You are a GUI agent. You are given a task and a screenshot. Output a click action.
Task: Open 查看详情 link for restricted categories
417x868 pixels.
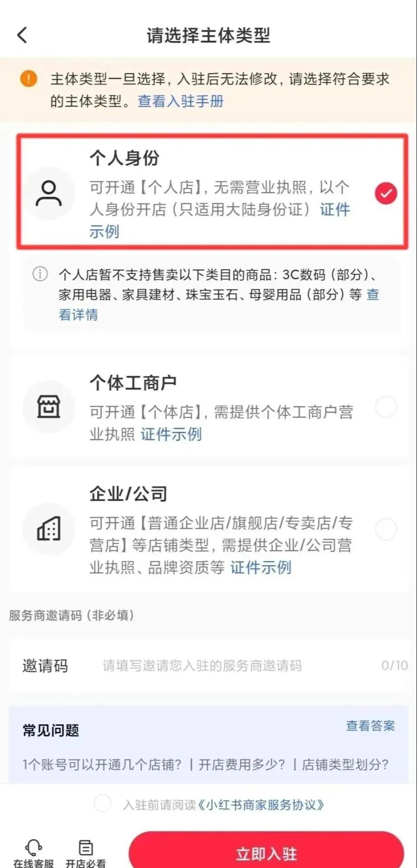click(x=219, y=304)
